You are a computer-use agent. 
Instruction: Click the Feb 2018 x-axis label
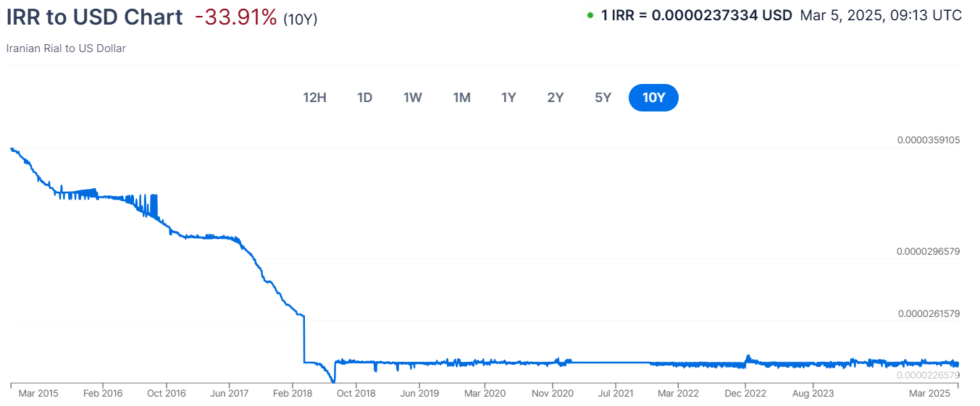click(x=293, y=394)
